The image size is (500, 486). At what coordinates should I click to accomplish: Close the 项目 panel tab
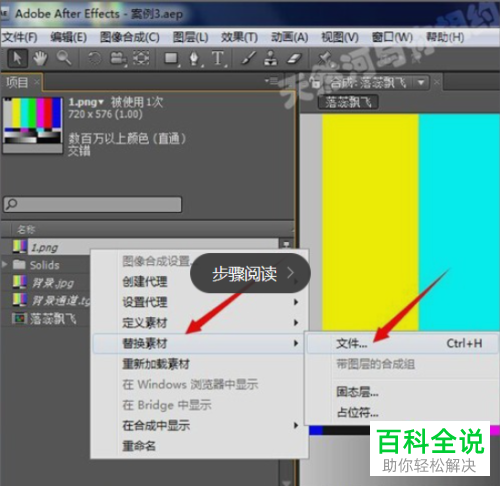[x=37, y=82]
